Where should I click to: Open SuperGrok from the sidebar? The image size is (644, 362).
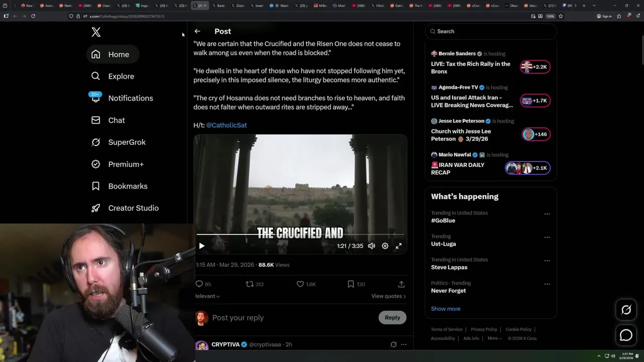[x=118, y=142]
